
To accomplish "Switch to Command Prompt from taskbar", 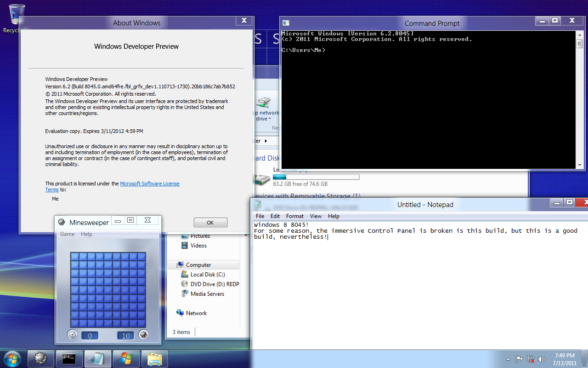I will tap(69, 358).
